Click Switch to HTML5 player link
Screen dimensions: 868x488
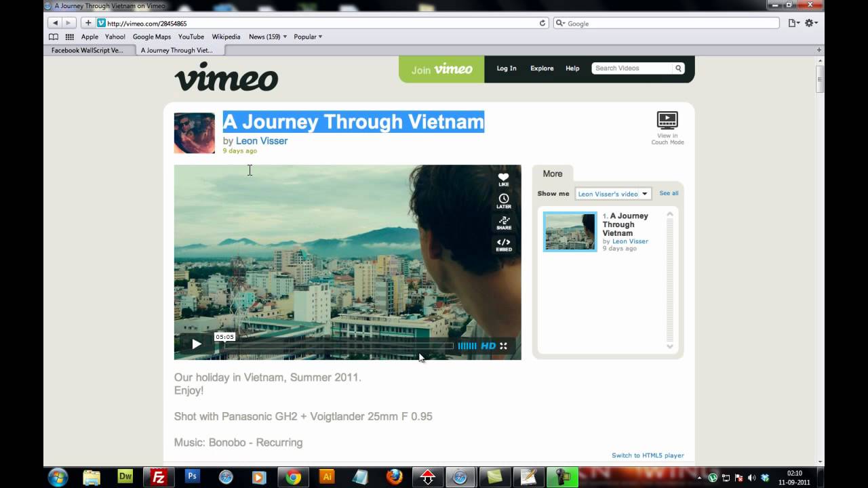[x=648, y=455]
